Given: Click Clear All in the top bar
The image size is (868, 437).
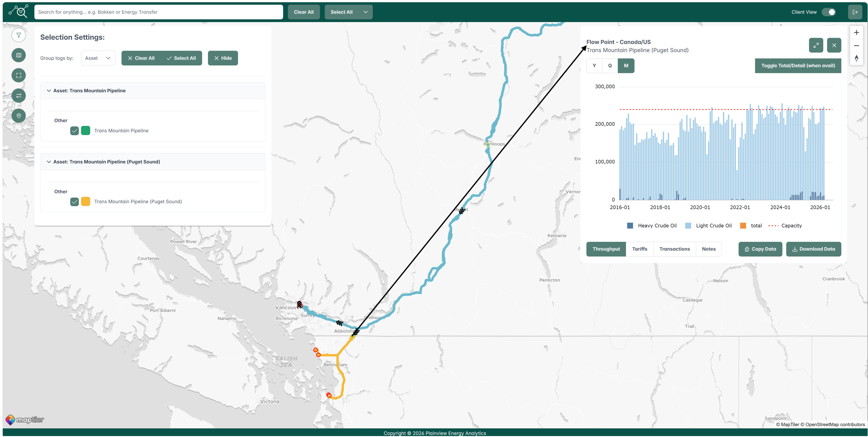Looking at the screenshot, I should [x=304, y=12].
